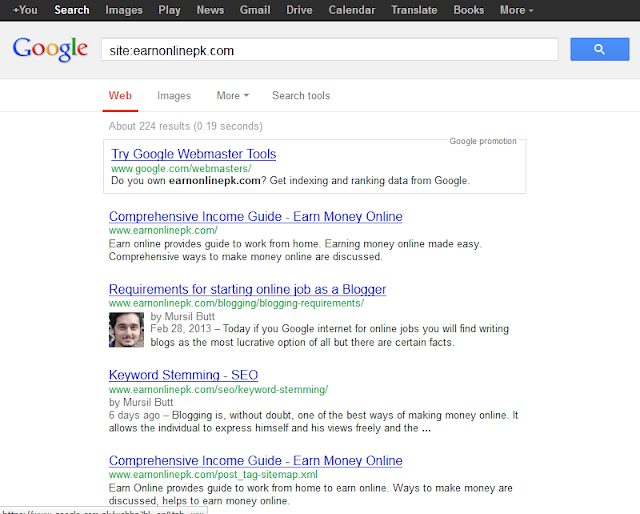The height and width of the screenshot is (514, 640).
Task: Click 'by Mursil Butt' under Blogger result
Action: click(x=182, y=316)
